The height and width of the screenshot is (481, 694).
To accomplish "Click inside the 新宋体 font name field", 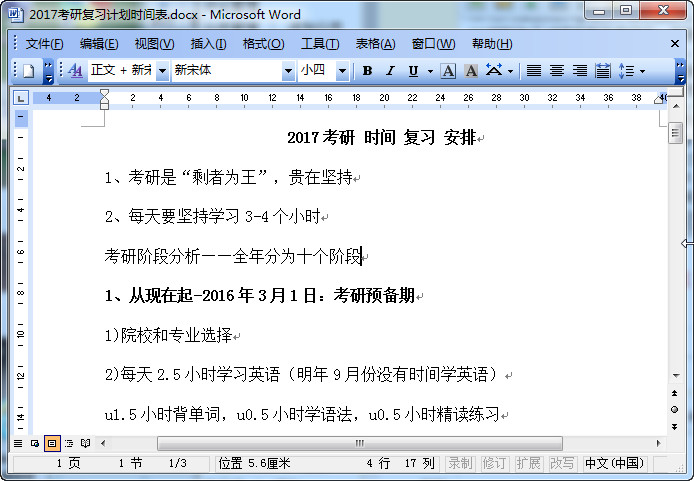I will [x=227, y=71].
